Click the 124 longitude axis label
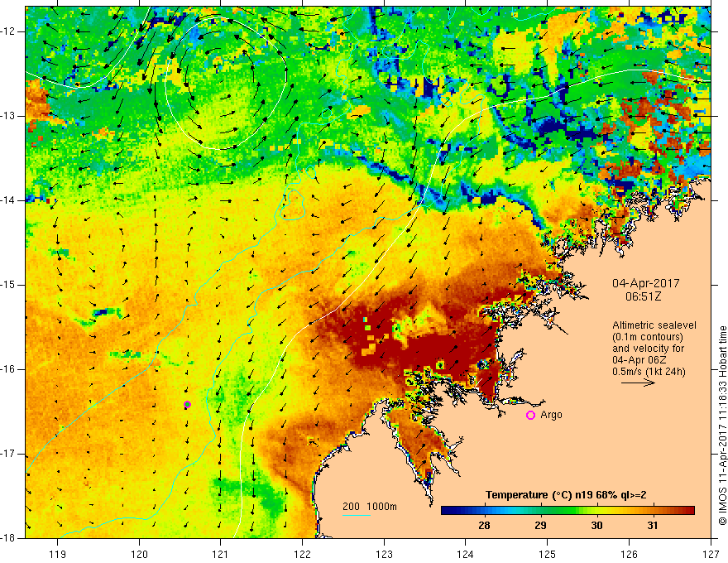The height and width of the screenshot is (563, 728). pos(466,554)
